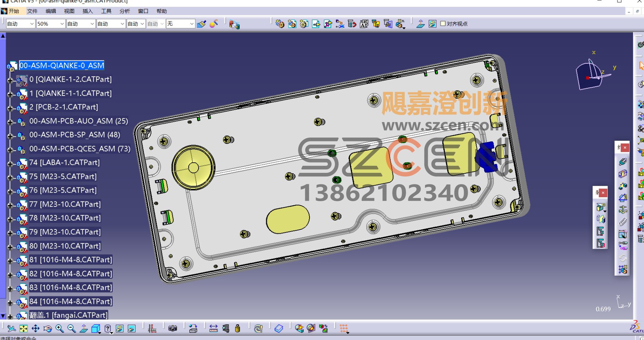
Task: Select 翻盖.1 [fangai.CATPart] in the tree
Action: [68, 315]
